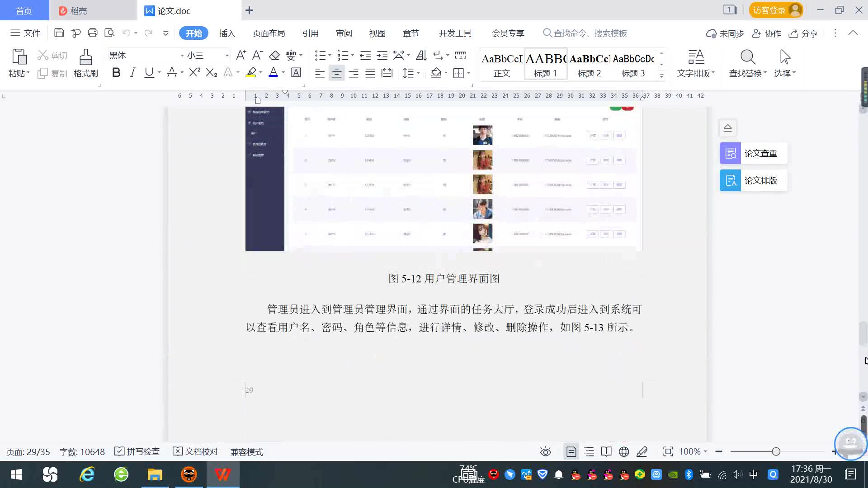The height and width of the screenshot is (488, 868).
Task: Apply italic formatting
Action: [x=132, y=73]
